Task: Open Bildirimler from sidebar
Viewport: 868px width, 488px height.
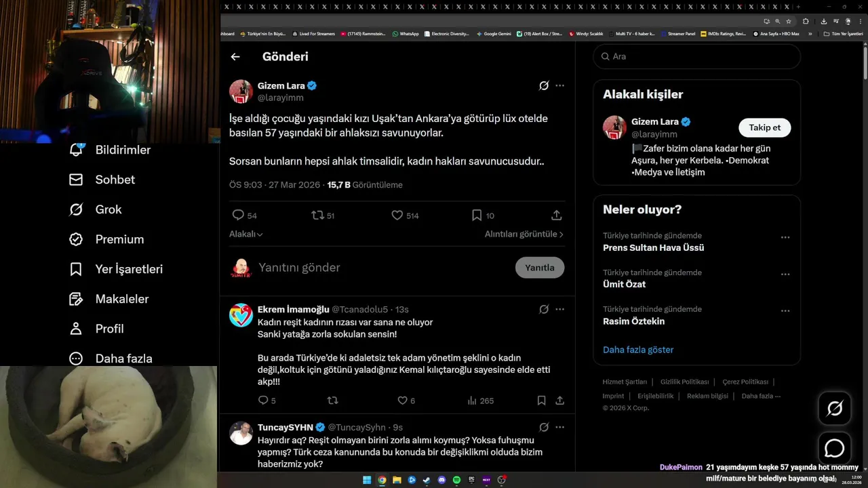Action: point(110,150)
